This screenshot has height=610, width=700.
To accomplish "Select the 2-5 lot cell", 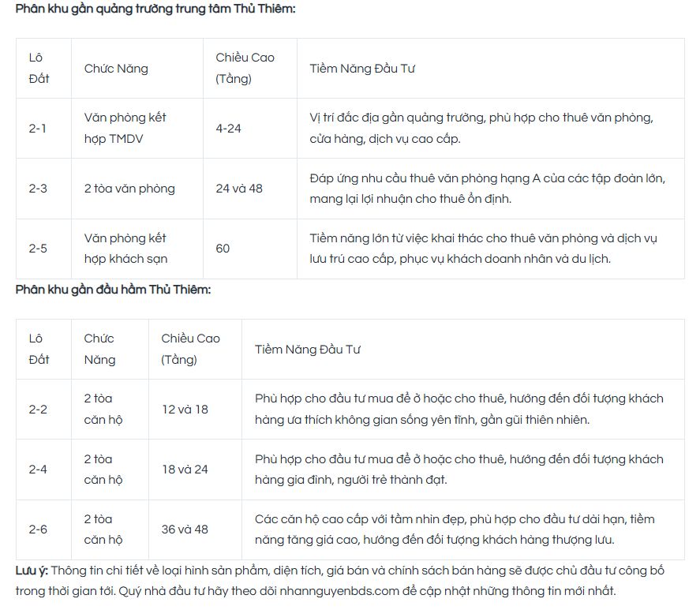I will point(43,249).
